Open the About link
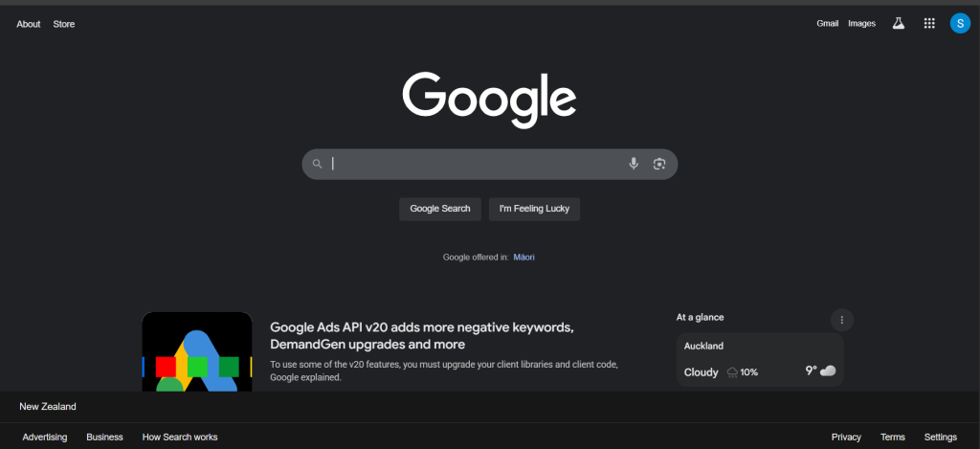The width and height of the screenshot is (980, 449). tap(28, 24)
